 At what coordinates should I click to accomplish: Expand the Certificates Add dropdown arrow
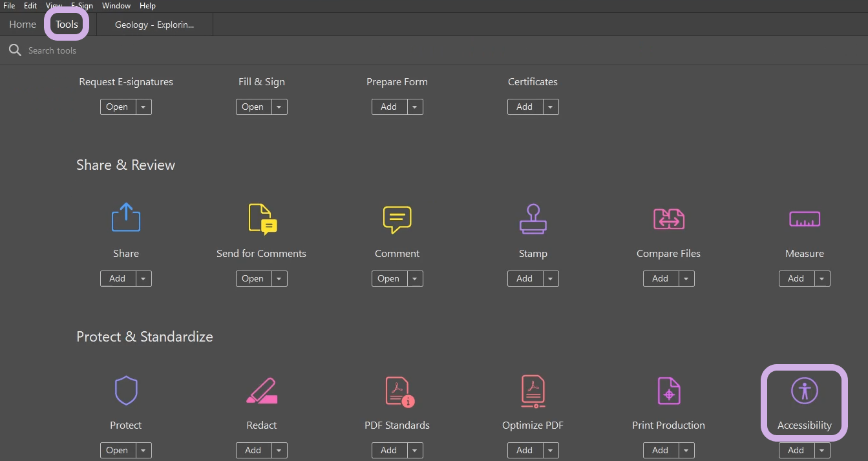551,107
